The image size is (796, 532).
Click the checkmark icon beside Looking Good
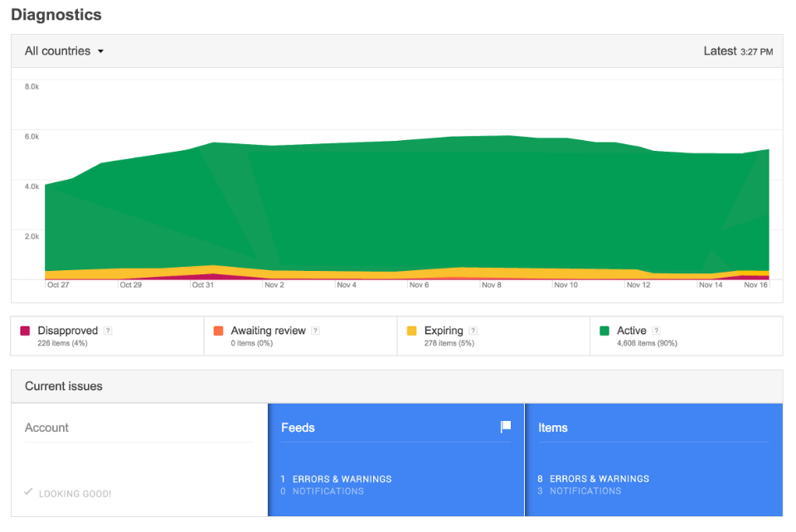tap(31, 493)
